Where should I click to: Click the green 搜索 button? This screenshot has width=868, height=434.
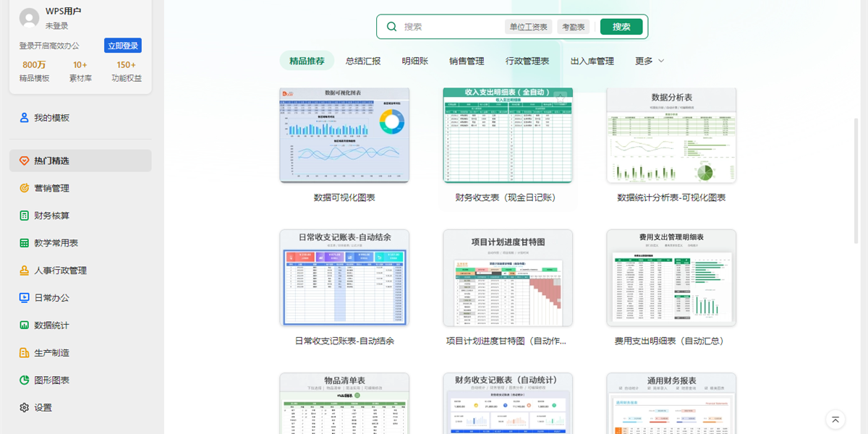[x=621, y=27]
